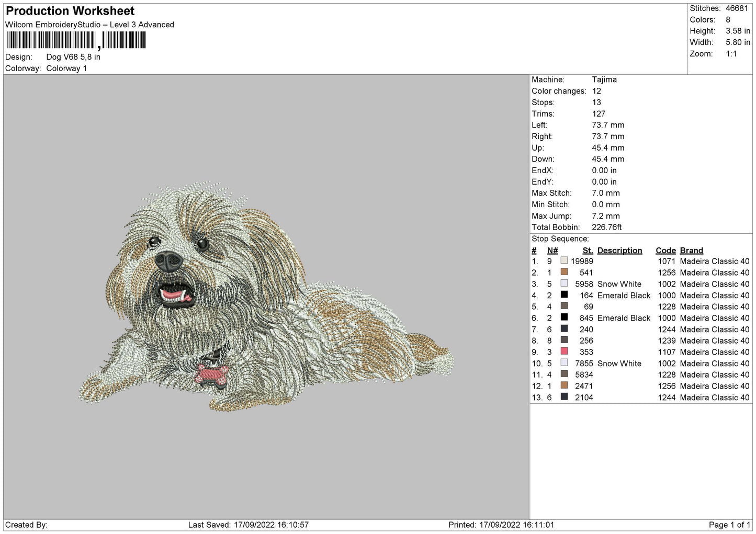Click the Machine value Tajima
Screen dimensions: 756x534
[604, 79]
